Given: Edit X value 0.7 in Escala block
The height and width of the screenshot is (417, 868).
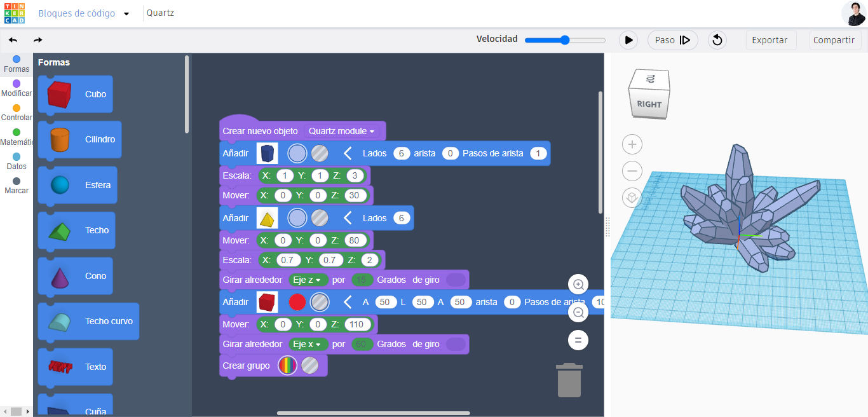Looking at the screenshot, I should (x=288, y=260).
